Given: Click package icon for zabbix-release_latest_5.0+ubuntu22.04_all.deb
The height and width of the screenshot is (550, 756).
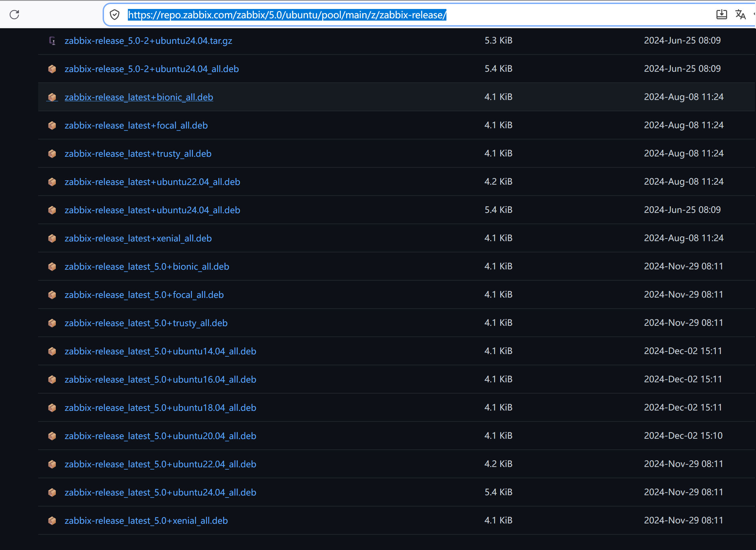Looking at the screenshot, I should click(52, 464).
